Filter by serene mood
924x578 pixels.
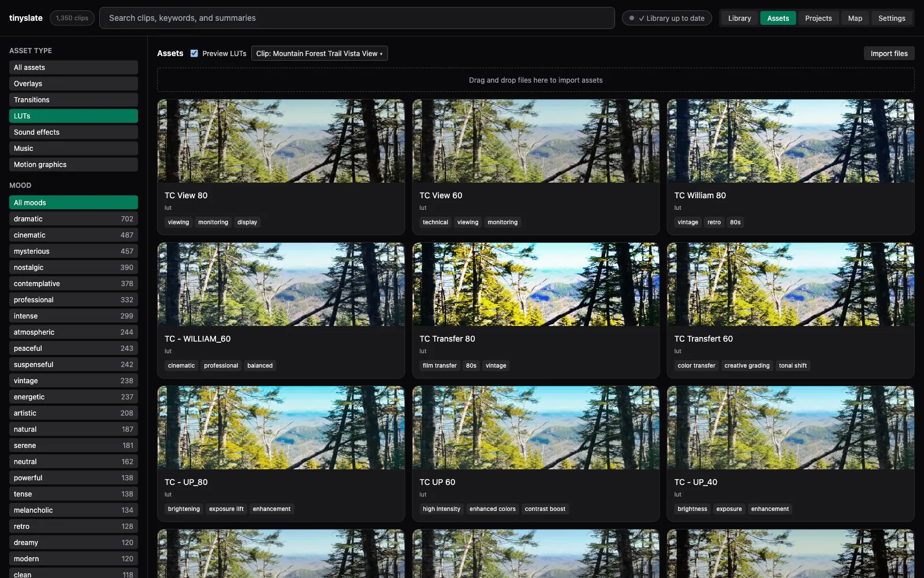coord(73,446)
